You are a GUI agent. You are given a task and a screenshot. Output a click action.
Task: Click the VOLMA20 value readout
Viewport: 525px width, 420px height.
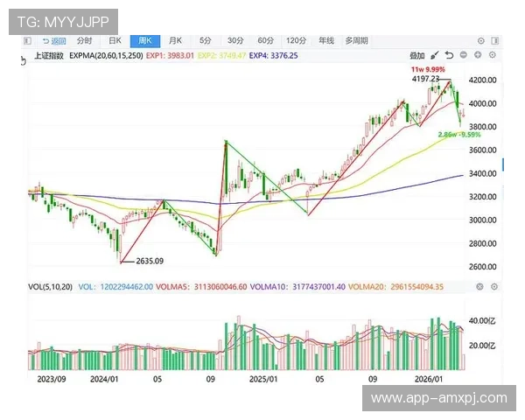click(395, 287)
